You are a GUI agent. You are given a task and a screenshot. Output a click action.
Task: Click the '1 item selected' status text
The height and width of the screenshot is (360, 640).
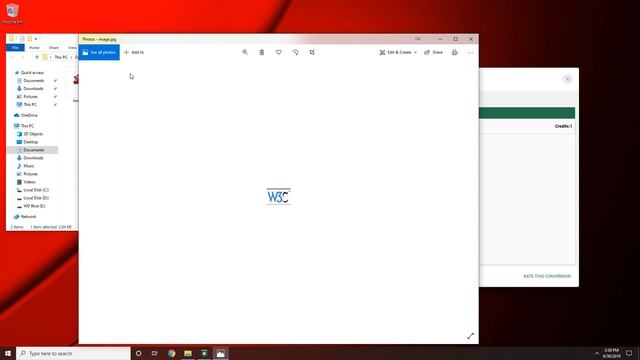[x=43, y=227]
